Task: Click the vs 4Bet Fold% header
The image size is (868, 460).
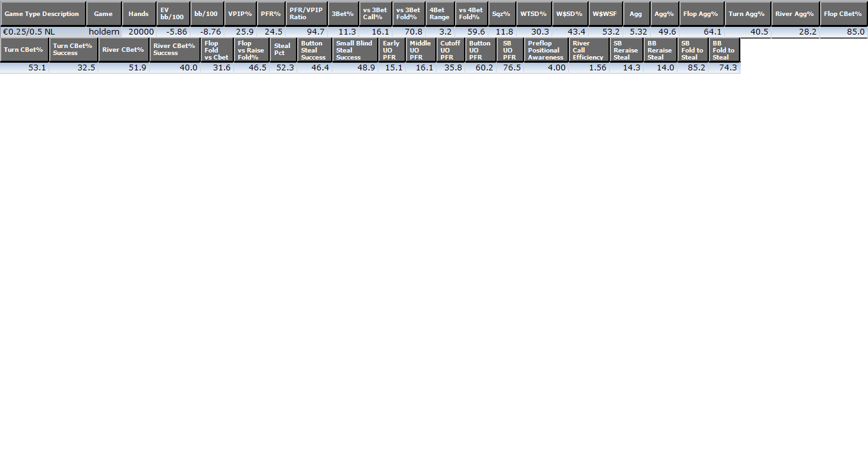Action: [x=472, y=13]
